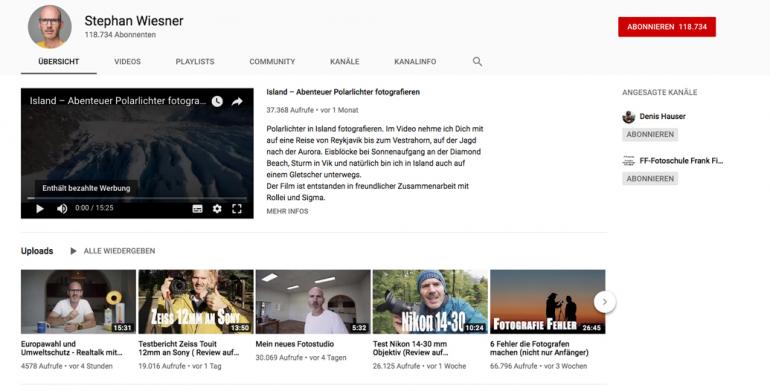The image size is (770, 391).
Task: Click the FF-Fotoschule Frank Fi... name
Action: (681, 161)
